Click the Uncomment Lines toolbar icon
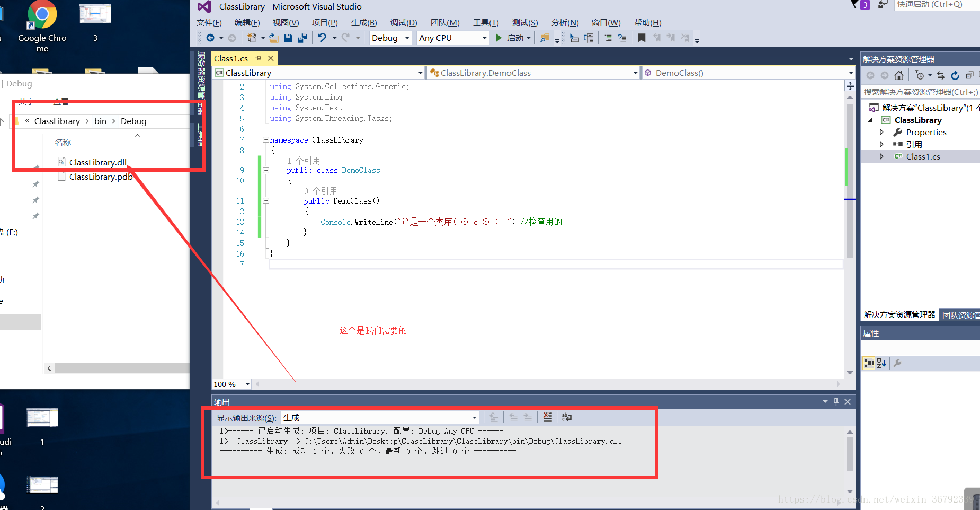 pos(622,38)
